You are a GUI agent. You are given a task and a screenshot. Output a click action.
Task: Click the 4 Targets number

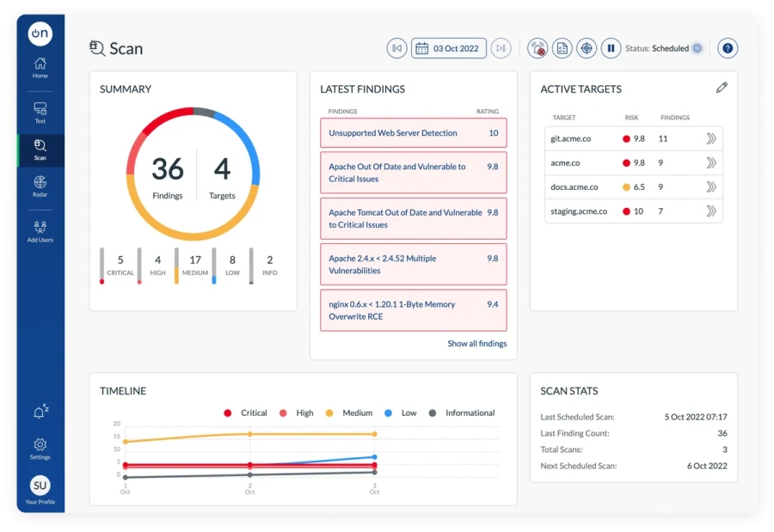(x=222, y=168)
